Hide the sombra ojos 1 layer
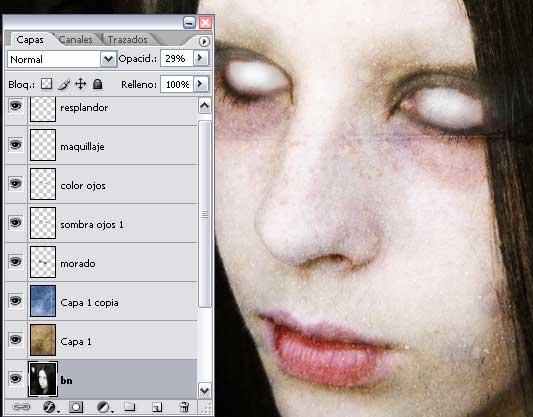Screen dimensions: 533x417 click(x=15, y=223)
